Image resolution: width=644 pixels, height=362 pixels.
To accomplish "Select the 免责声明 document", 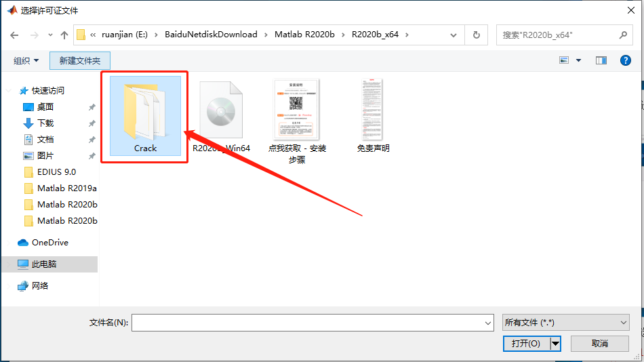I will pyautogui.click(x=373, y=116).
